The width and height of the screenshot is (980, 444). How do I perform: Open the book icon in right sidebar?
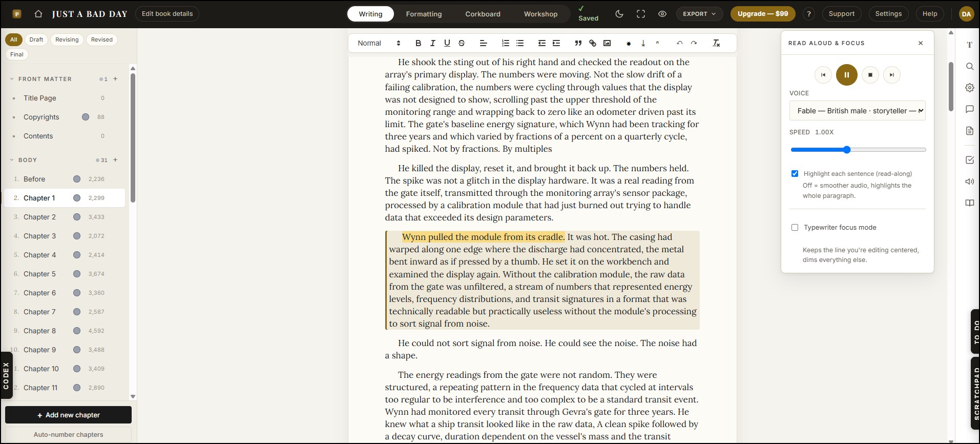969,203
